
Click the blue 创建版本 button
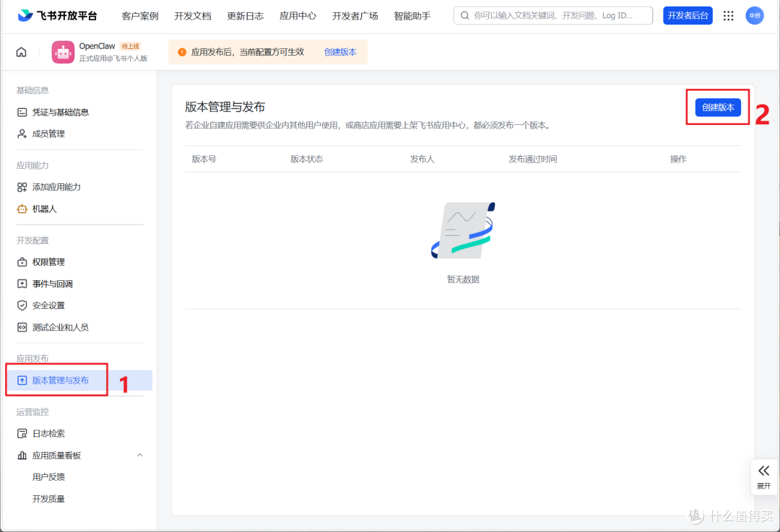718,108
